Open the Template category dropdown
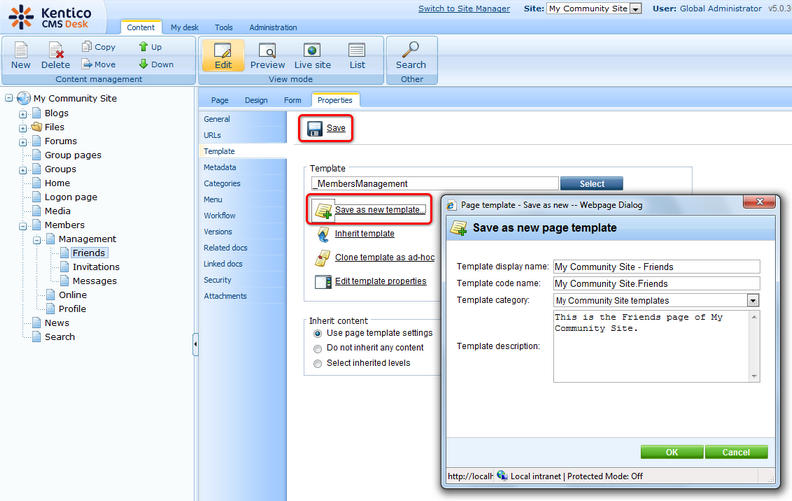792x501 pixels. pyautogui.click(x=753, y=300)
